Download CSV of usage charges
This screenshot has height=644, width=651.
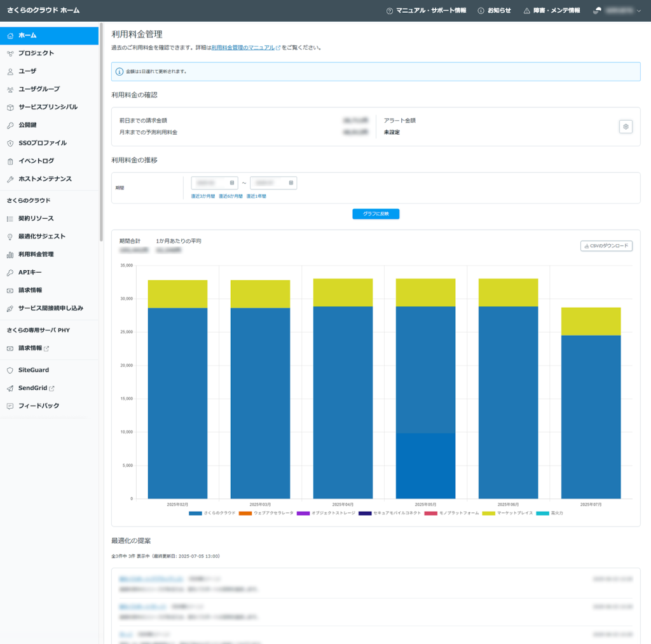click(x=606, y=245)
